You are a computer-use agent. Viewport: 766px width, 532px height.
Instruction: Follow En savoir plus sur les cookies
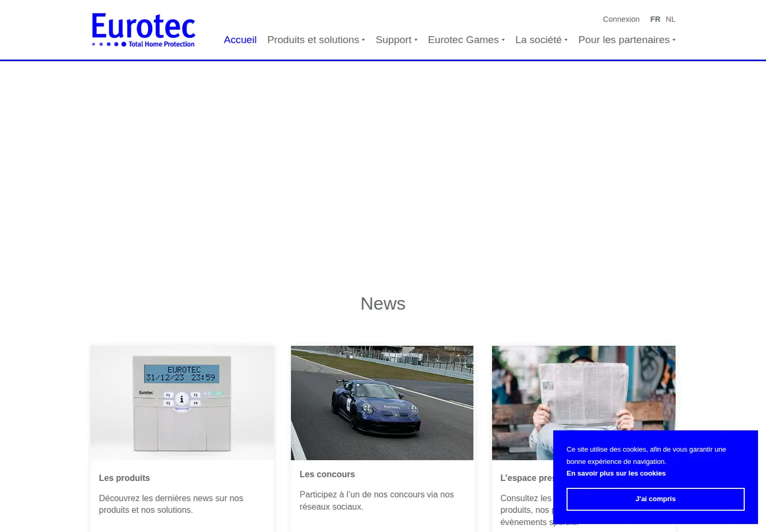(x=616, y=473)
